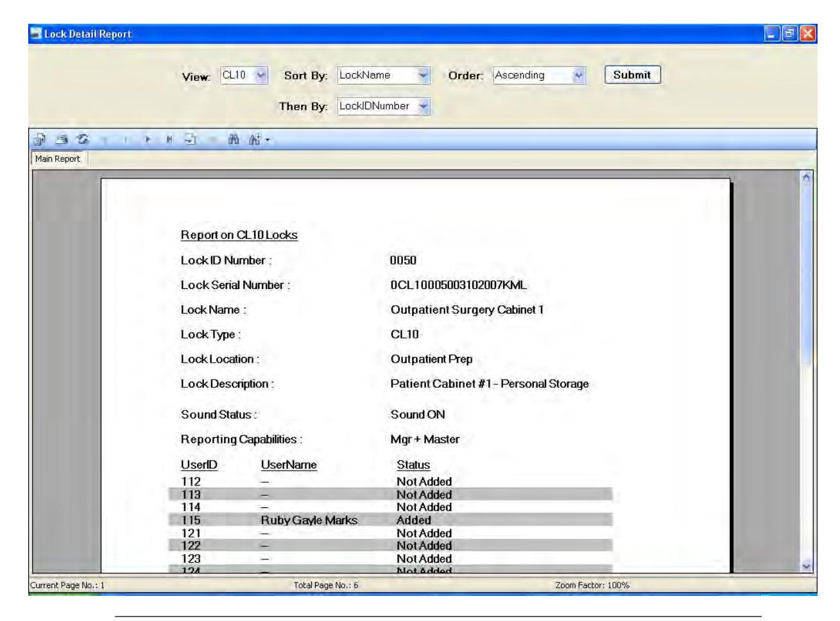Click the Current Page No. status entry

click(67, 585)
